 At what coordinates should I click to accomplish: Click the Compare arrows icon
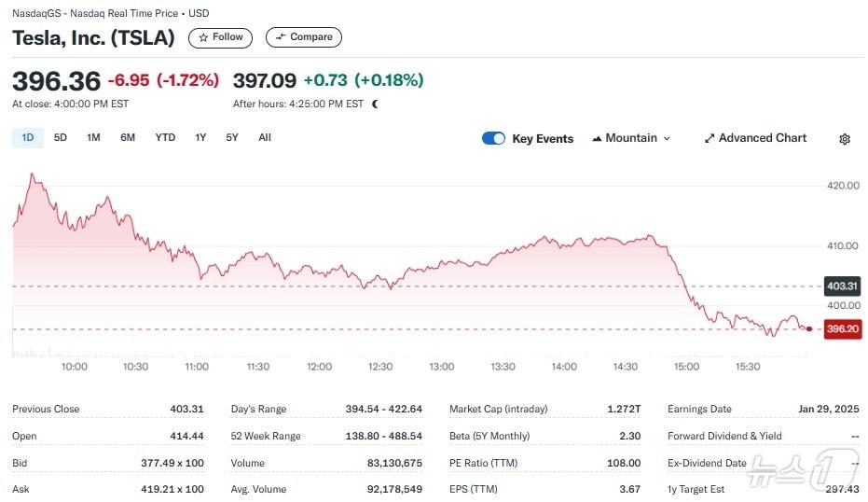click(281, 37)
